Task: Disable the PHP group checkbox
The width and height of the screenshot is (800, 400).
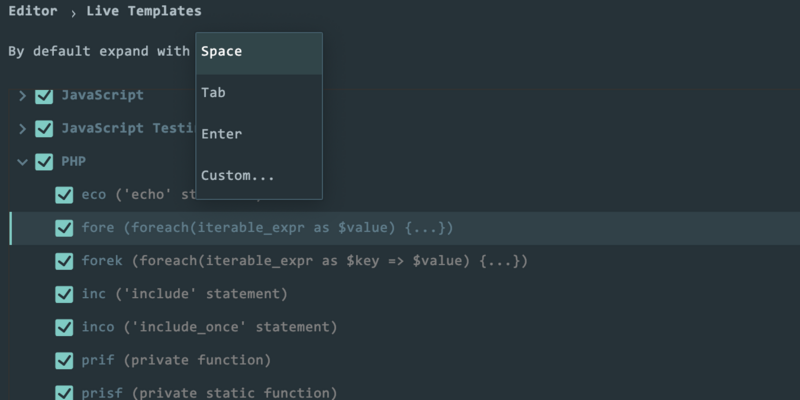Action: 44,162
